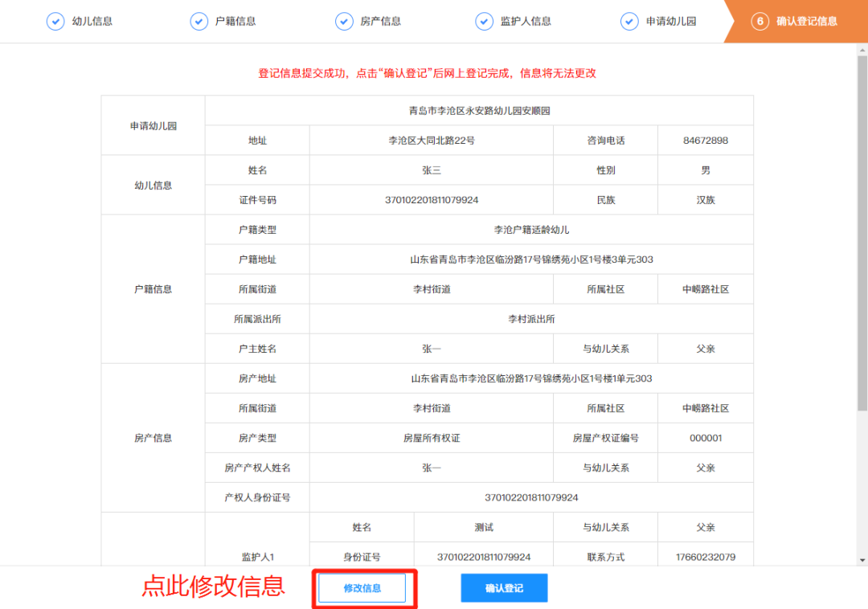Click the checkmark icon beside 申请幼儿园 step
The height and width of the screenshot is (609, 868).
coord(629,22)
